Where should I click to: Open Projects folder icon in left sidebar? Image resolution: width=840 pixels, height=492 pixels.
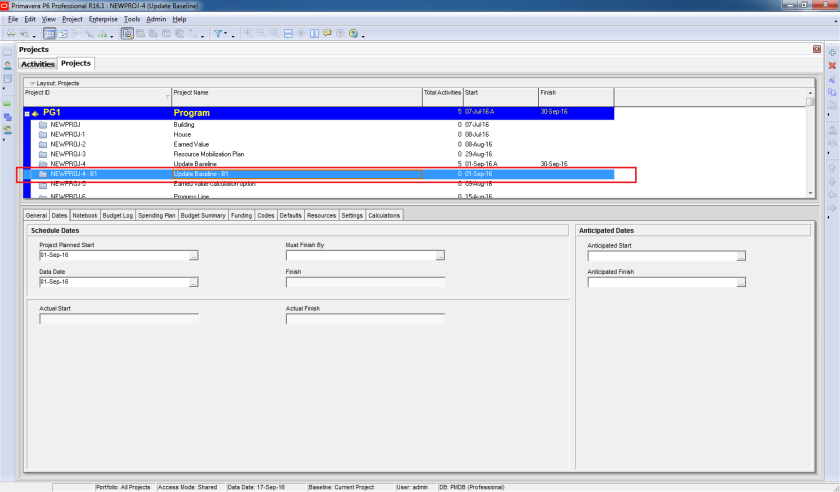[x=8, y=53]
